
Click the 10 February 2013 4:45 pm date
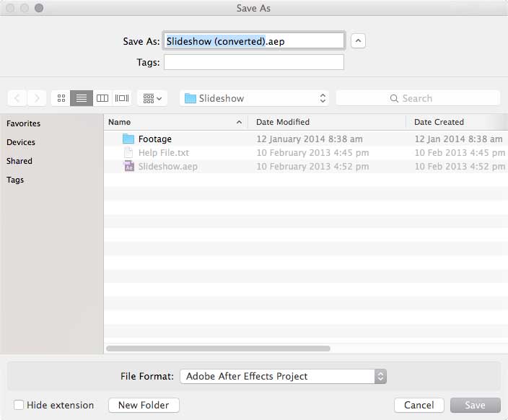312,153
